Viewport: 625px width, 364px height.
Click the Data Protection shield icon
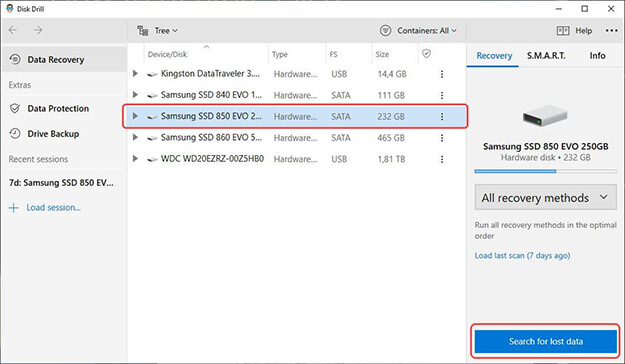coord(15,108)
